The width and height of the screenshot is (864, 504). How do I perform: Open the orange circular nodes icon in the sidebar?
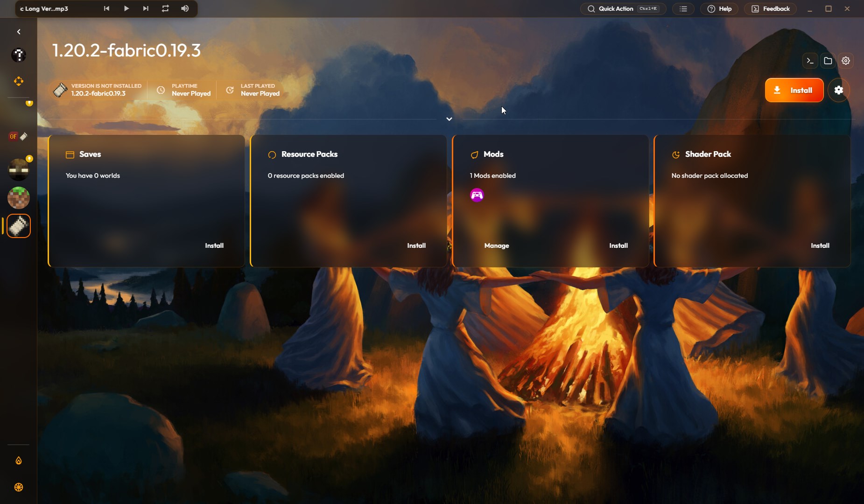pos(19,81)
